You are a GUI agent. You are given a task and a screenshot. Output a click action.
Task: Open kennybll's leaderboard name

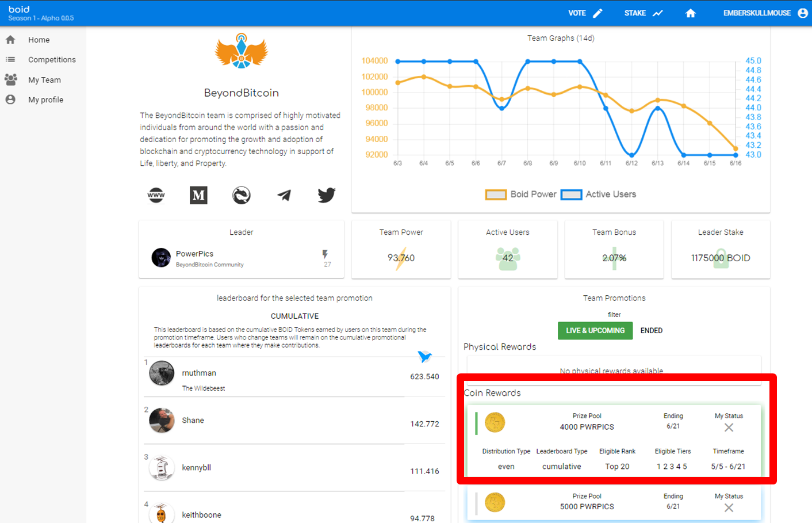(x=196, y=468)
